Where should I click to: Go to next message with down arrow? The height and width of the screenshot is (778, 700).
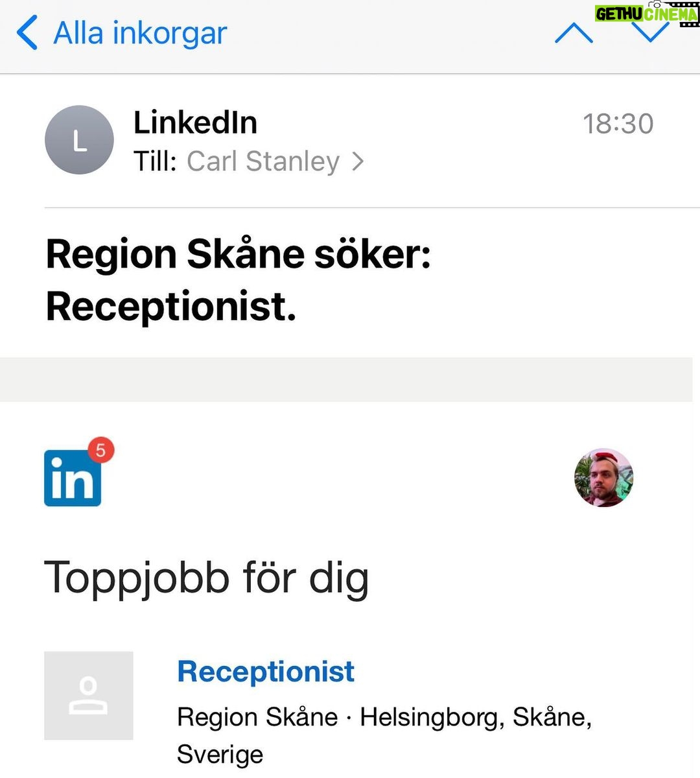(x=649, y=32)
